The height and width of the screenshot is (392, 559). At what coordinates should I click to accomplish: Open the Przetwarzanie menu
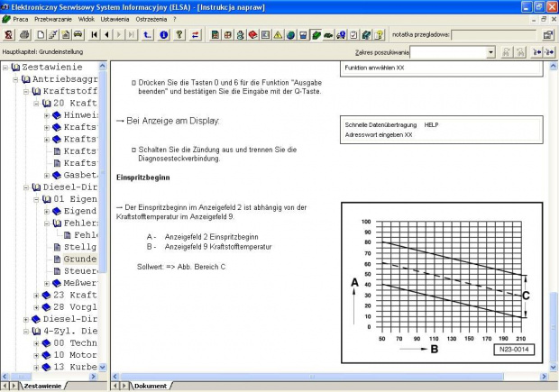[x=53, y=19]
